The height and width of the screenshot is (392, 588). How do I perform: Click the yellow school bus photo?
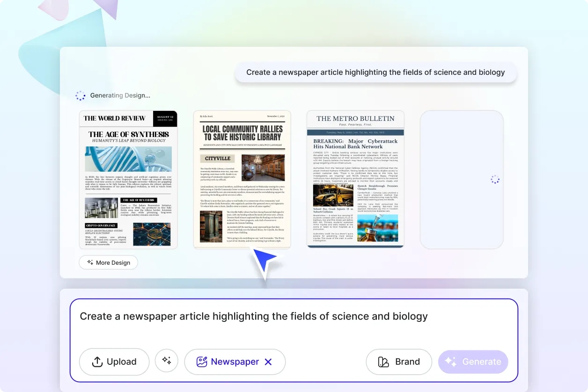coord(333,195)
